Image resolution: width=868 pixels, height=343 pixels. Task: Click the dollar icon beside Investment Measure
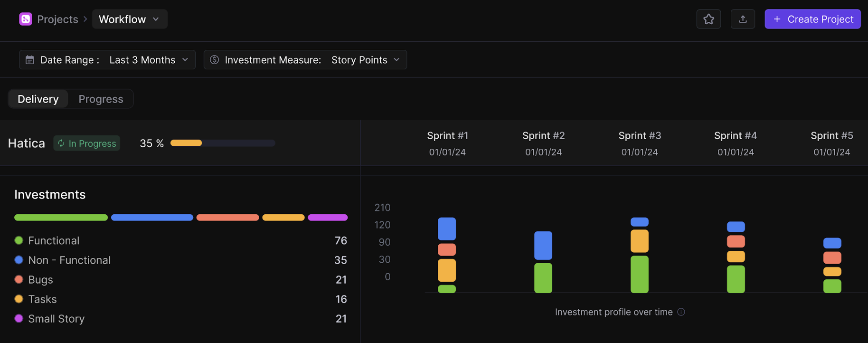pyautogui.click(x=215, y=60)
